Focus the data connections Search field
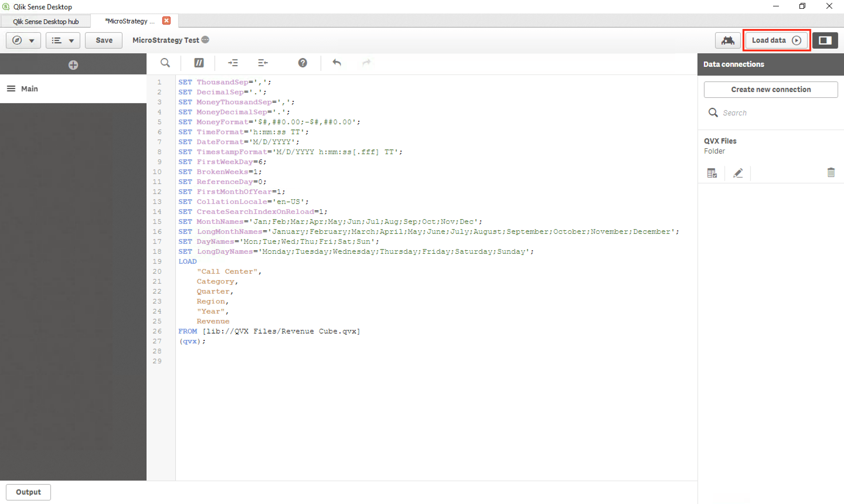 click(x=778, y=113)
